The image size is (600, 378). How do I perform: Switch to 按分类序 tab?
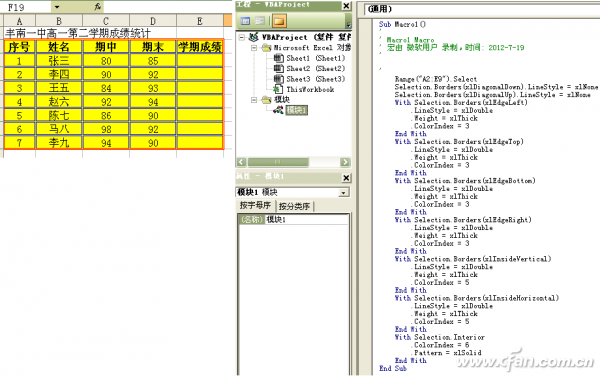(294, 206)
